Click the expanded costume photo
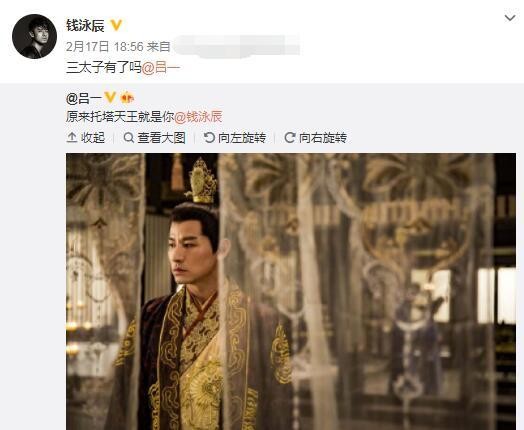 291,291
